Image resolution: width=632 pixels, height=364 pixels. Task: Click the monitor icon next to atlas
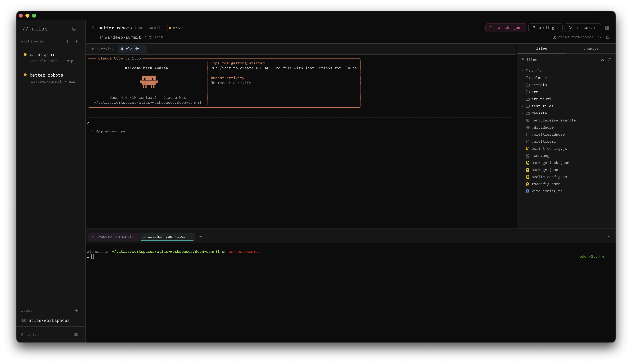click(x=74, y=28)
